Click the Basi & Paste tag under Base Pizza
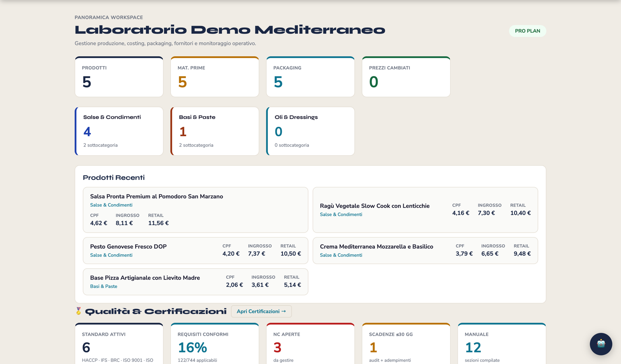The width and height of the screenshot is (621, 364). [104, 286]
